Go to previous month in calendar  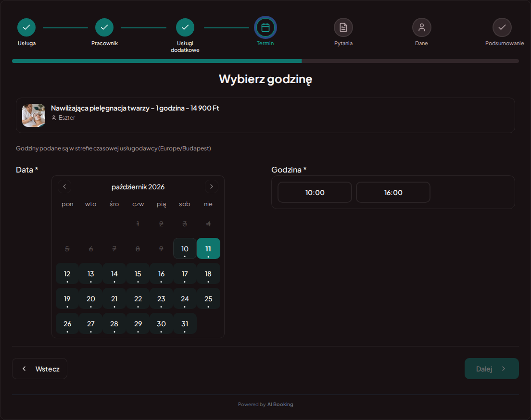point(64,186)
